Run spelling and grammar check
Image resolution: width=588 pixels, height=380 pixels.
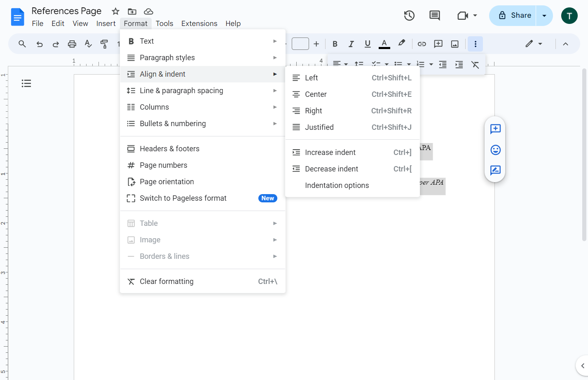88,44
